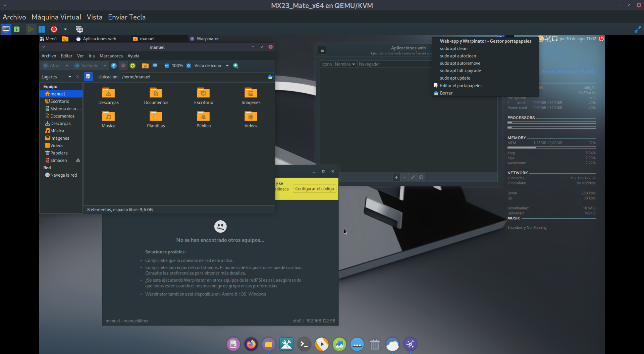Open the power options dropdown arrow beside the power icon

65,29
